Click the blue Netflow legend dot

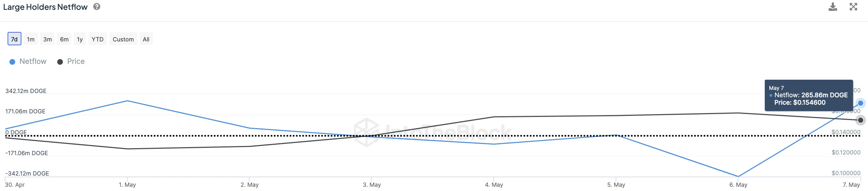pyautogui.click(x=12, y=62)
